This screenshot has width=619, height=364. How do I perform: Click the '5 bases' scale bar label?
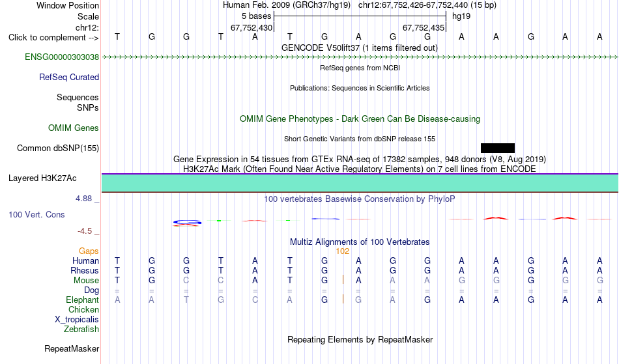point(257,16)
